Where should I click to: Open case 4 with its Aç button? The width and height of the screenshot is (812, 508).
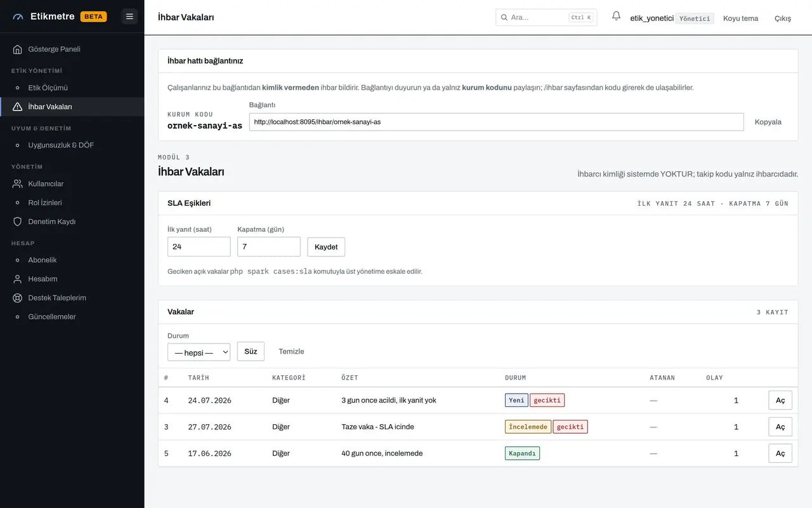point(780,401)
